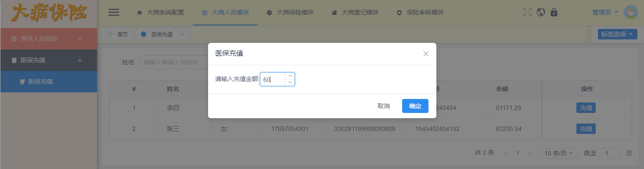The width and height of the screenshot is (644, 169).
Task: Open the 标签选项 dropdown button
Action: [617, 34]
